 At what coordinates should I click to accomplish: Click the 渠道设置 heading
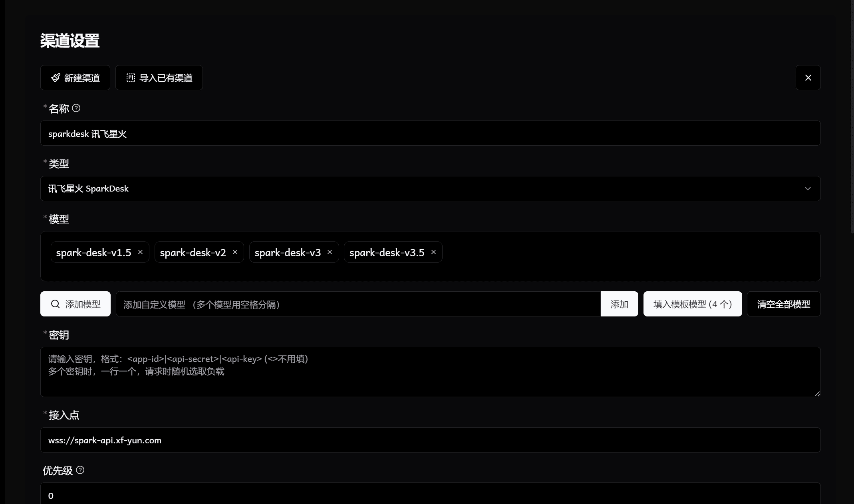pyautogui.click(x=70, y=41)
